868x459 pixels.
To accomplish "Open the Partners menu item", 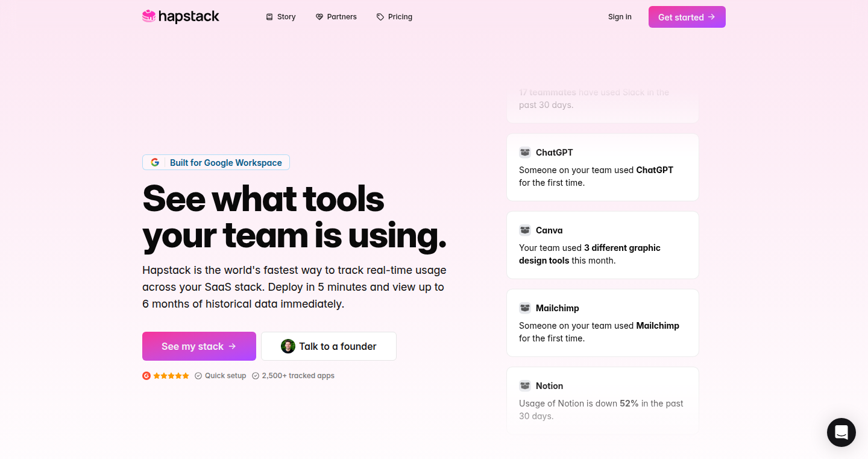I will point(336,17).
